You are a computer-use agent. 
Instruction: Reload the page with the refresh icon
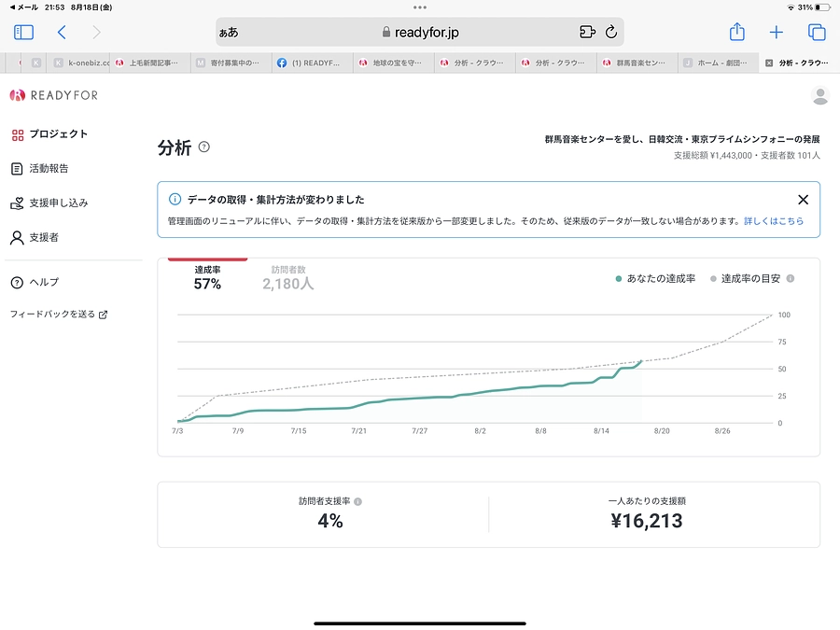[611, 31]
